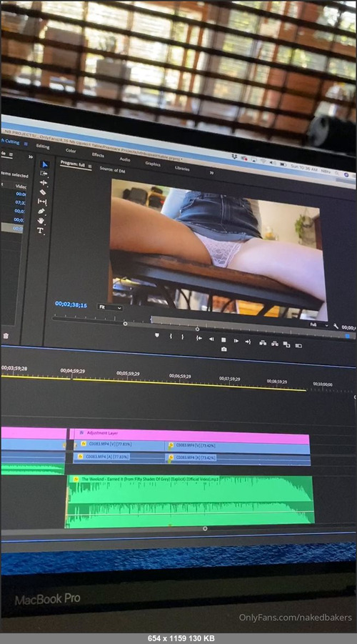
Task: Click the fx badge on Adjustment Layer
Action: (81, 432)
